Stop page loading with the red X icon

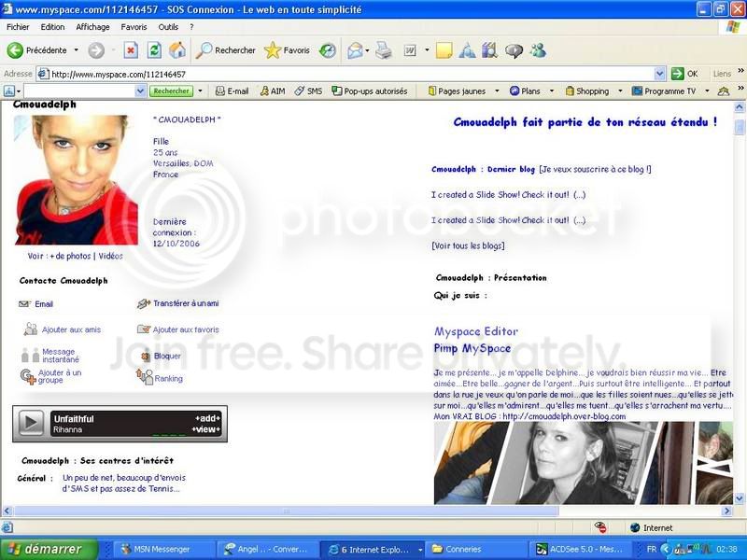pos(131,50)
